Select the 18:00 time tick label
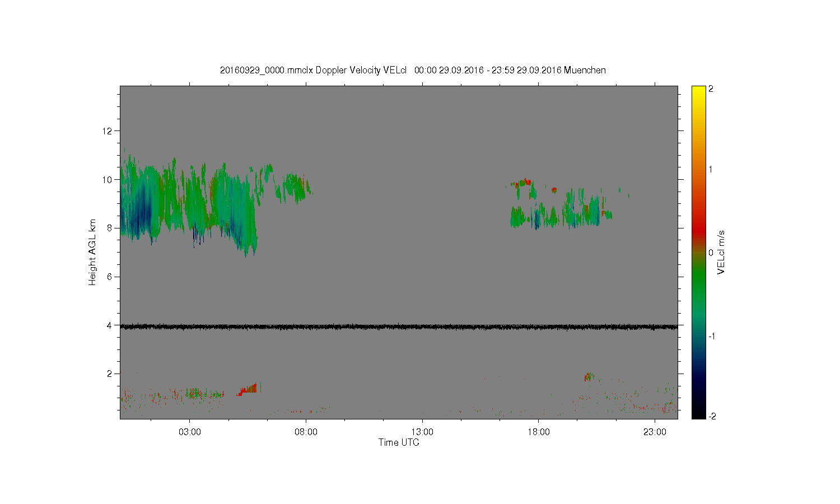 coord(539,432)
